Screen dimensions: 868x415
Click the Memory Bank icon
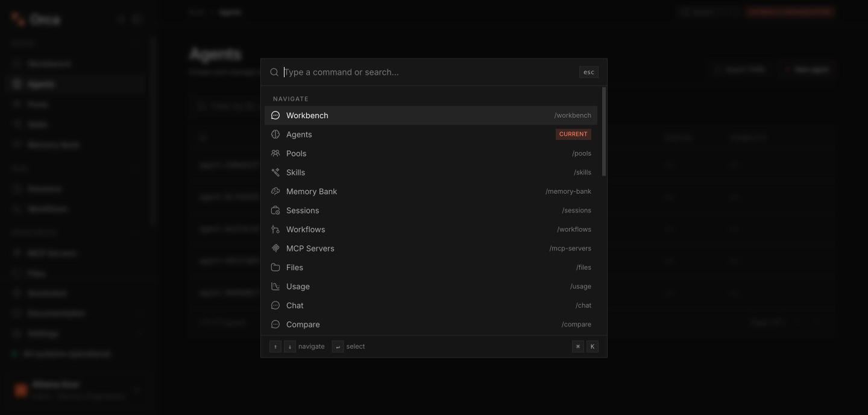tap(275, 191)
